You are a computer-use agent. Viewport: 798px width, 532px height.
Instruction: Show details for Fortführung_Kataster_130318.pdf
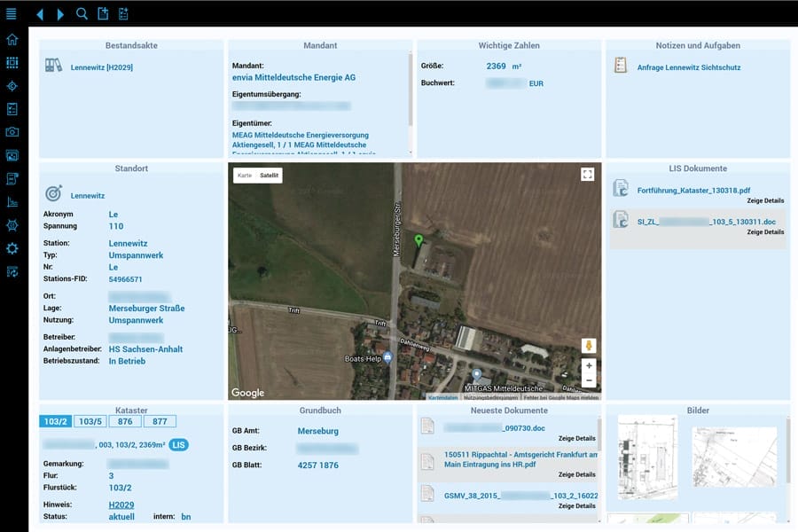pyautogui.click(x=765, y=201)
